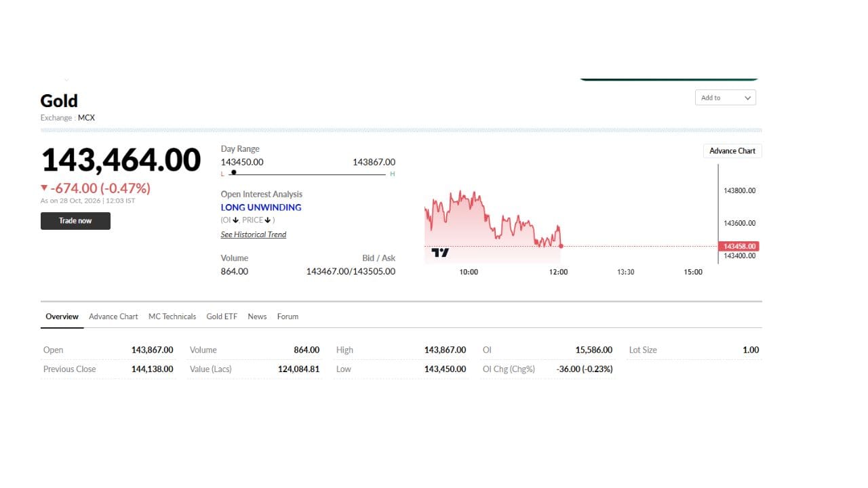Click the red 143458.00 price label on chart
Image resolution: width=868 pixels, height=488 pixels.
pos(738,246)
